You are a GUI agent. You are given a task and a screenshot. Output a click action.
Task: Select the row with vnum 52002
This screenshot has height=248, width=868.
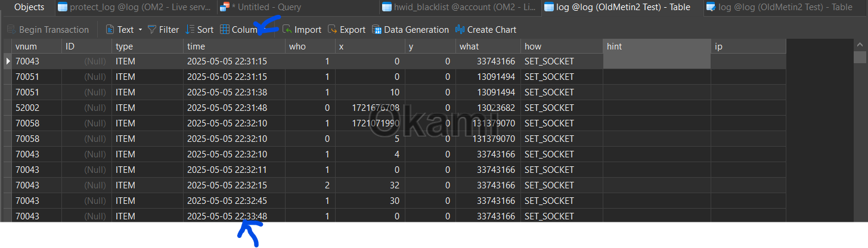(398, 107)
